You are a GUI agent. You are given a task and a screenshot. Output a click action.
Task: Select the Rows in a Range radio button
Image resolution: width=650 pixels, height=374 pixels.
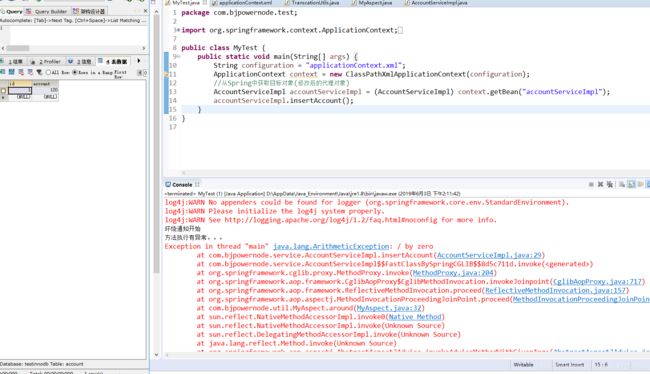click(x=75, y=72)
